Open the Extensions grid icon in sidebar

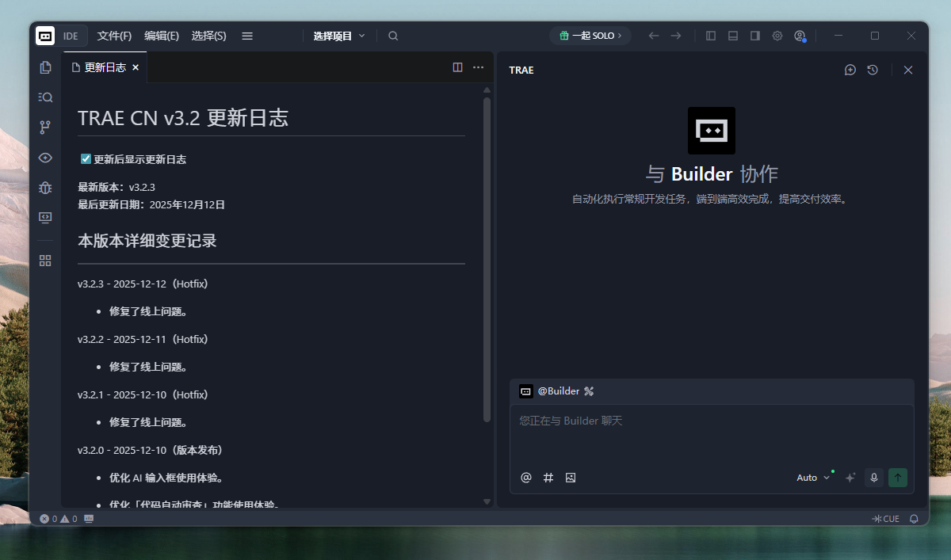point(45,261)
